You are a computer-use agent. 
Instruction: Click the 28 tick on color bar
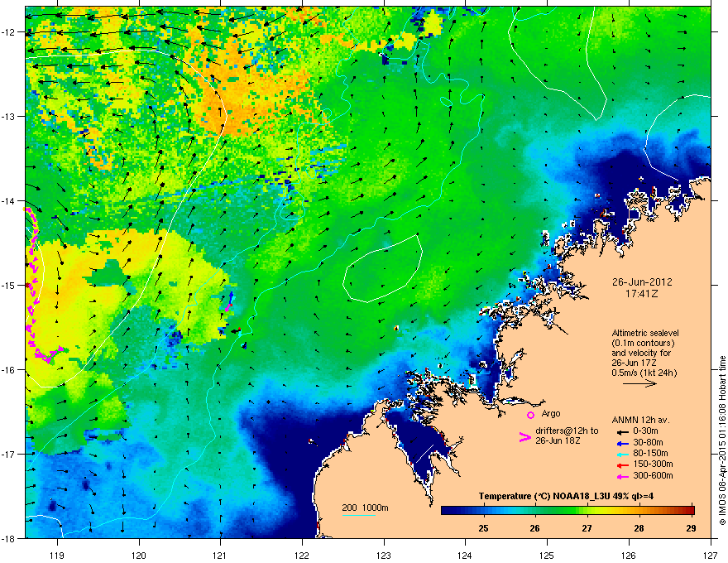point(639,528)
